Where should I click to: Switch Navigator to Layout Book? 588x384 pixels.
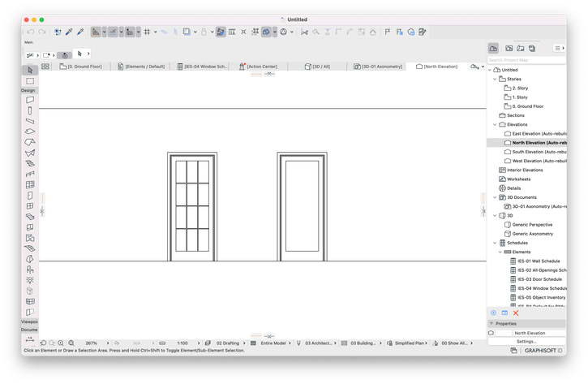521,48
